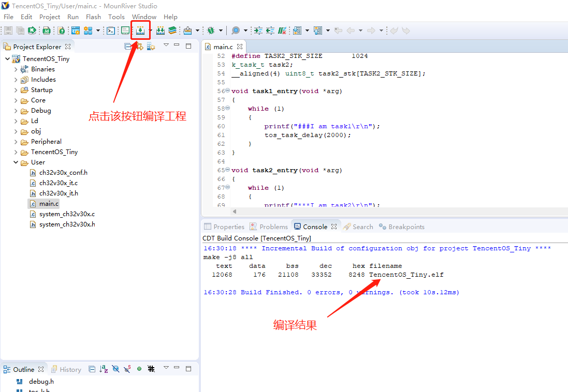Click the four-squares gear toolbar icon
Image resolution: width=568 pixels, height=392 pixels.
88,31
